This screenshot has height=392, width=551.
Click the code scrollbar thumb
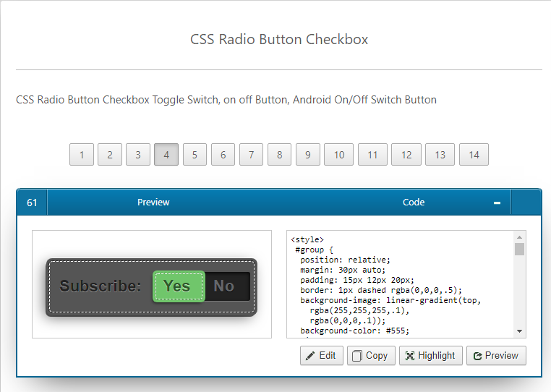(x=519, y=250)
